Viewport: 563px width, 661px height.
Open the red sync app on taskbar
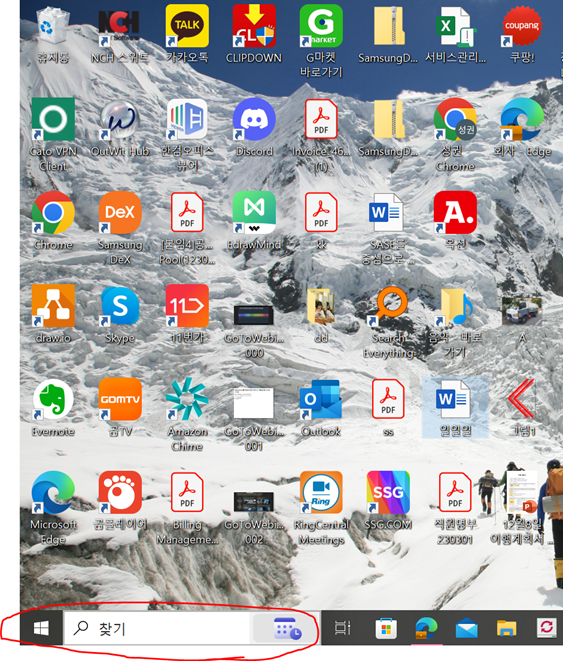click(x=546, y=628)
